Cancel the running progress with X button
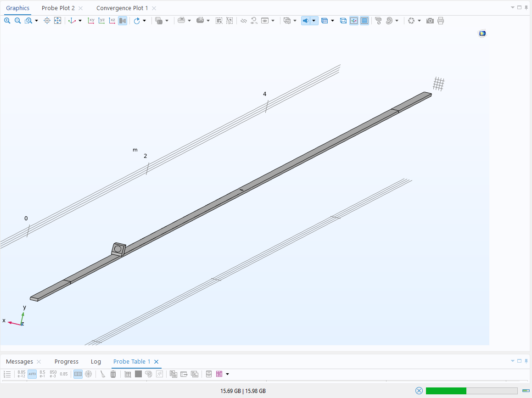This screenshot has width=532, height=398. 419,391
